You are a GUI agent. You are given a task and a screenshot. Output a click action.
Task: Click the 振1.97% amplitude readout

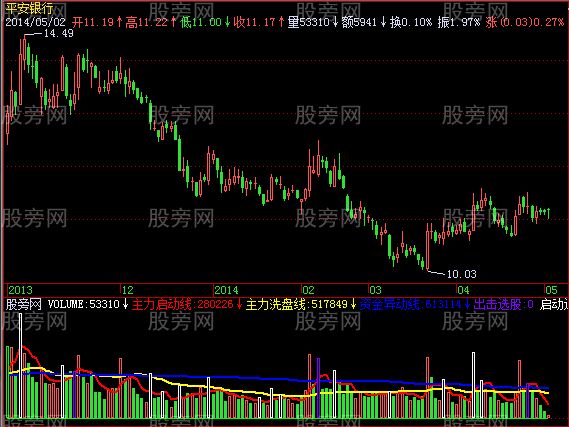(459, 22)
